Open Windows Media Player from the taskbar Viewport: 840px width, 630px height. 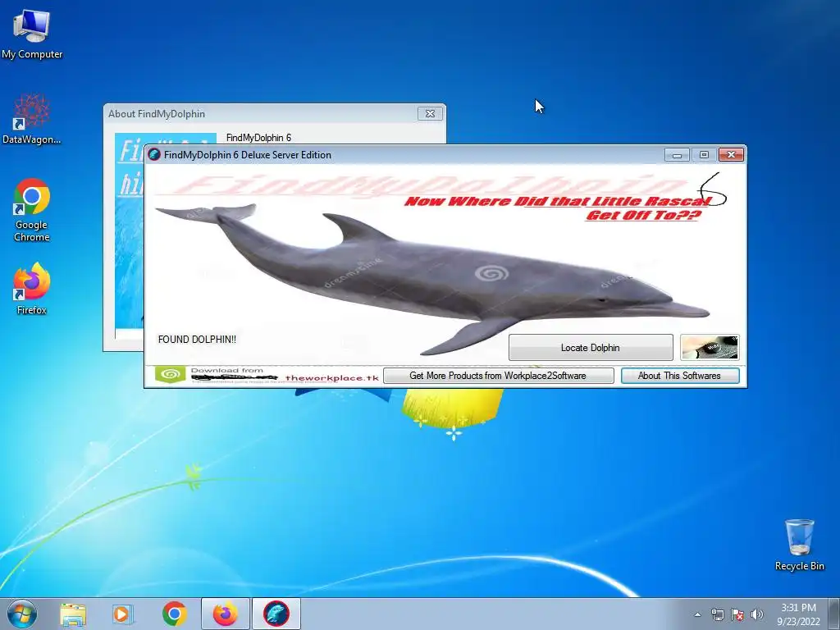[123, 614]
